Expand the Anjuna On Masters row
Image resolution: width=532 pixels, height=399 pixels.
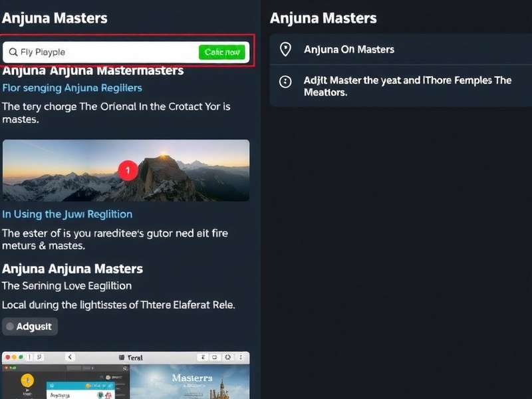399,49
